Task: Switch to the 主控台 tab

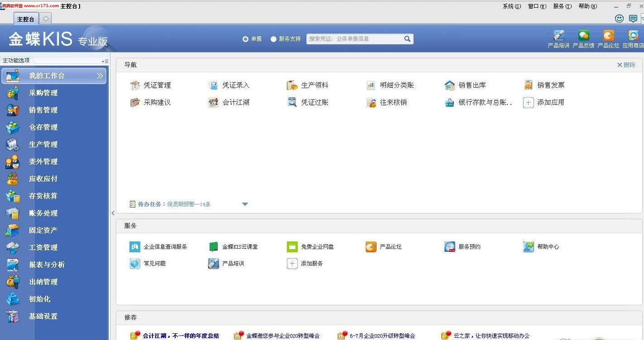Action: (26, 19)
